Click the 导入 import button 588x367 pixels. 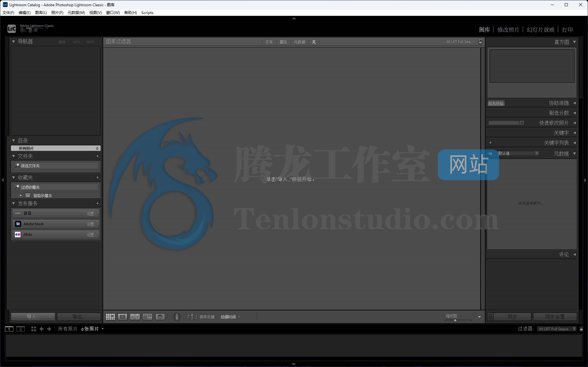33,317
